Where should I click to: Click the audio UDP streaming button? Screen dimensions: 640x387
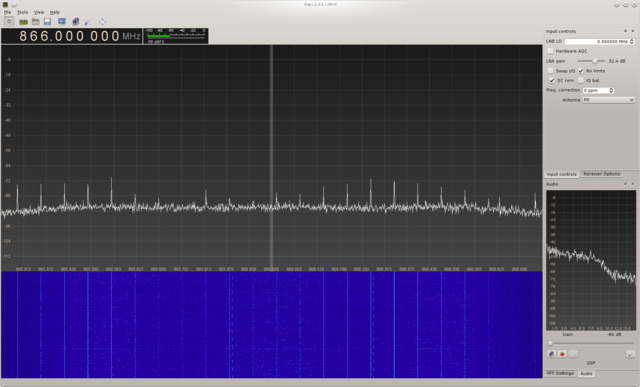tap(551, 354)
